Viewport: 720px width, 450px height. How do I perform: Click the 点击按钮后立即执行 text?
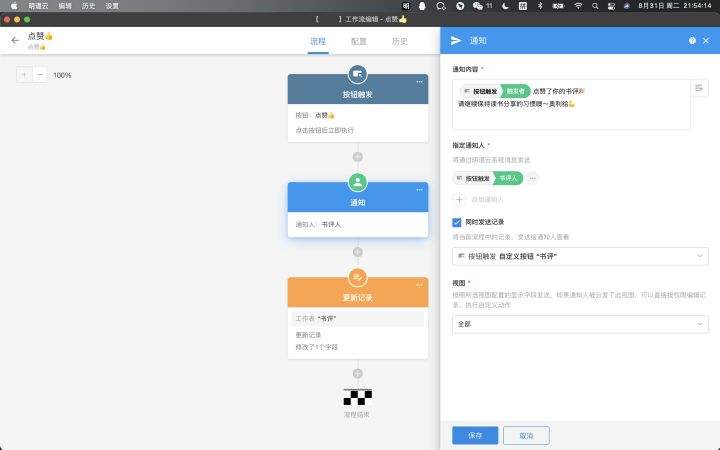(324, 130)
